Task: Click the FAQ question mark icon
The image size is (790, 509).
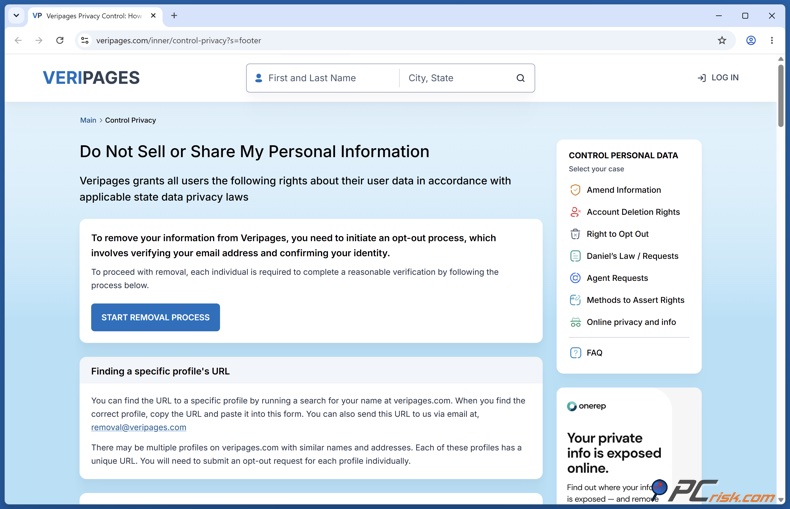Action: click(575, 353)
